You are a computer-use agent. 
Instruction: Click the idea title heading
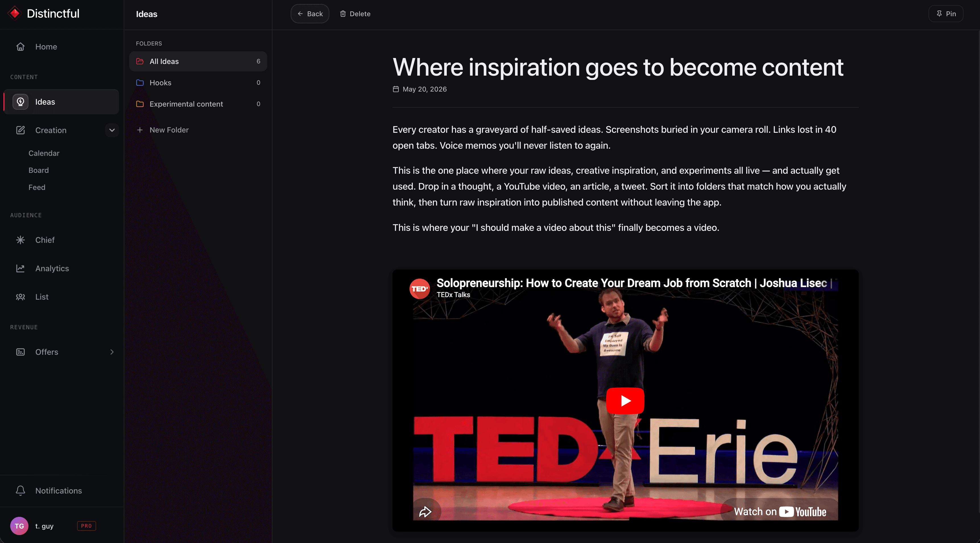coord(618,67)
